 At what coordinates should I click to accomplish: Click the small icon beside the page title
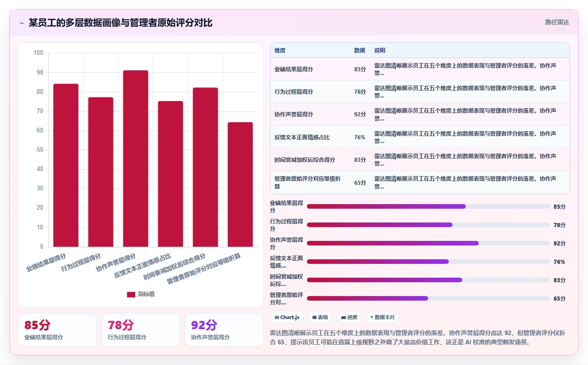coord(22,23)
